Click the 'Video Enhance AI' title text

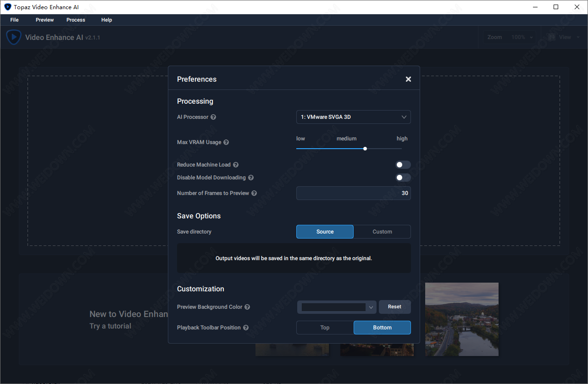point(54,38)
